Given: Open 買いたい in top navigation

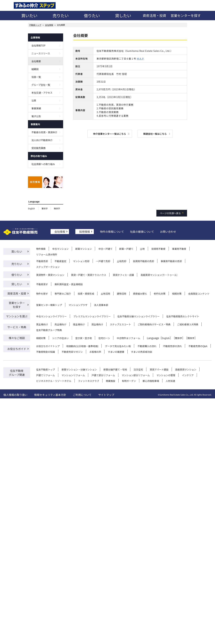Looking at the screenshot, I should (29, 16).
